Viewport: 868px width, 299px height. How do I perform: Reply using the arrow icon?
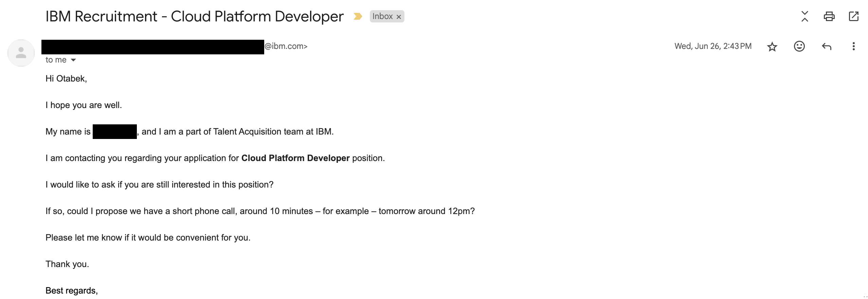pos(826,47)
